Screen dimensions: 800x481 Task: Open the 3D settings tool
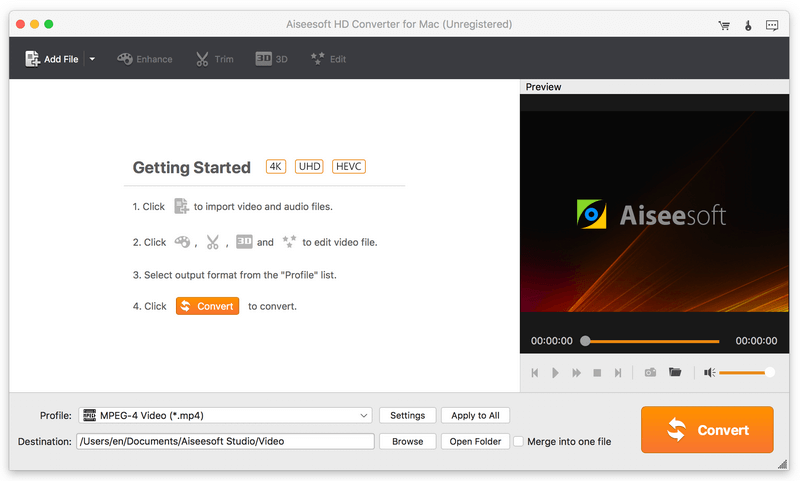[271, 59]
